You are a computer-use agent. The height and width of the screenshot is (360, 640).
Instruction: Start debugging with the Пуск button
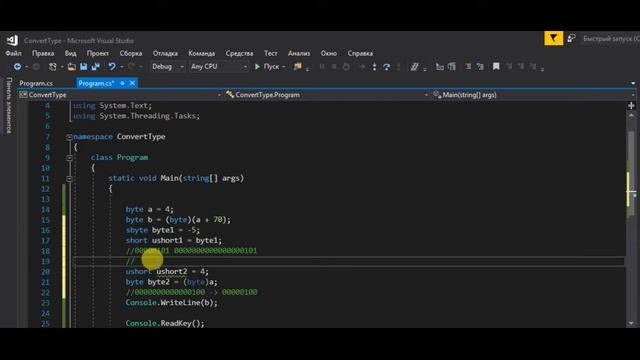tap(267, 67)
